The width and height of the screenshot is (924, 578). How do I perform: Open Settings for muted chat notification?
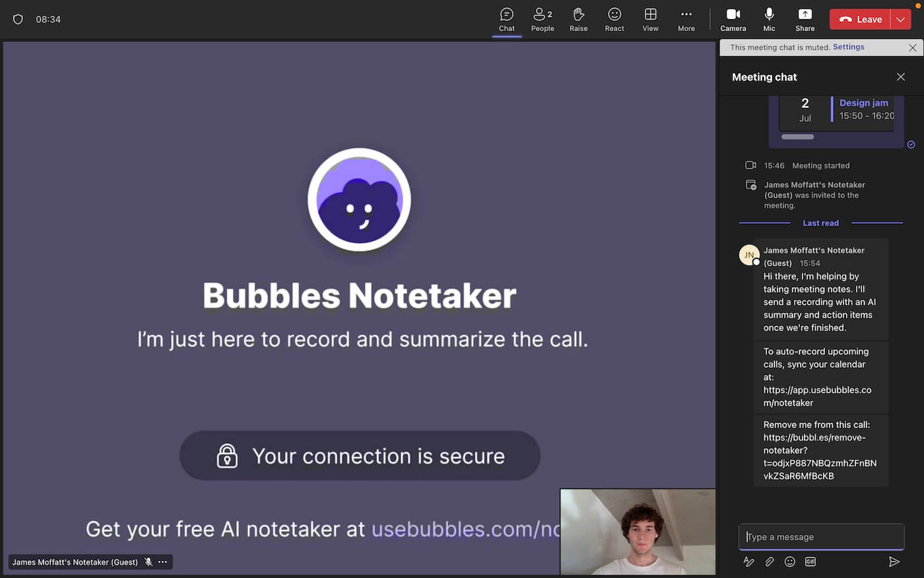(x=848, y=47)
